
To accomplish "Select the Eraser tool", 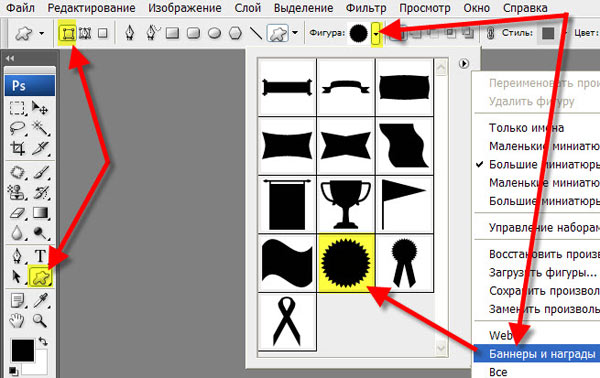I will (x=18, y=213).
